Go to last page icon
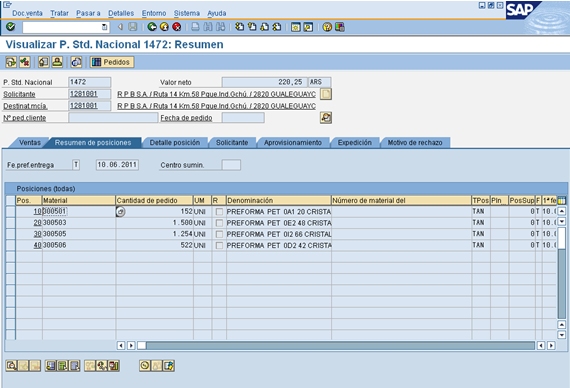The width and height of the screenshot is (570, 388). tap(277, 27)
